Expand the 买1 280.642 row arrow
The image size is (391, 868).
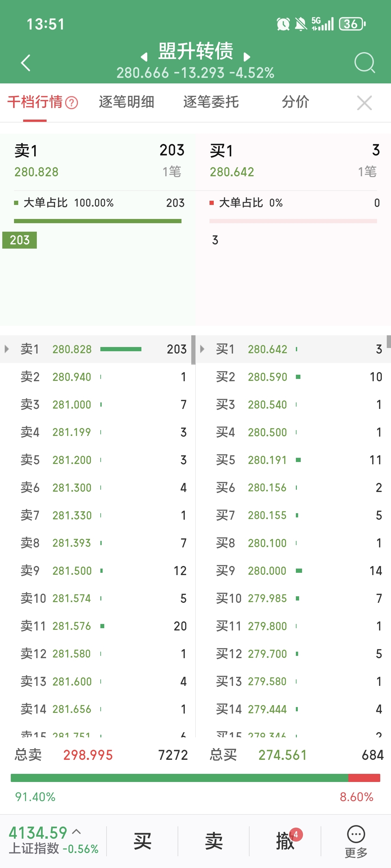pyautogui.click(x=202, y=349)
